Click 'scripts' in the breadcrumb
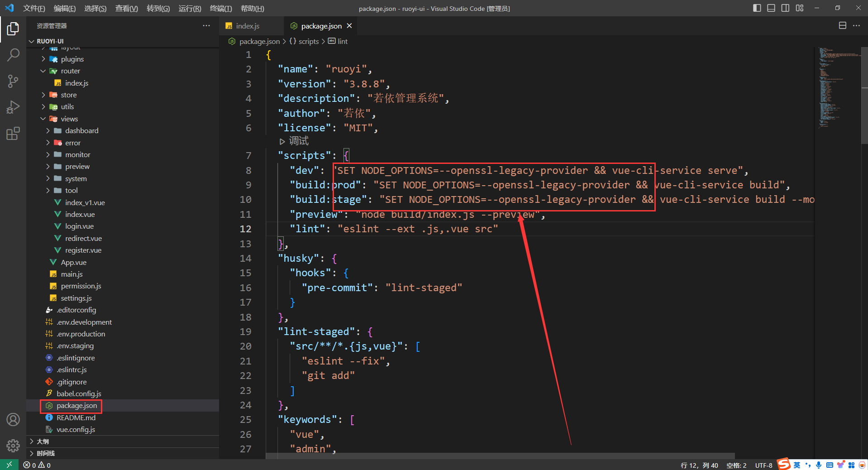868x470 pixels. [x=309, y=41]
